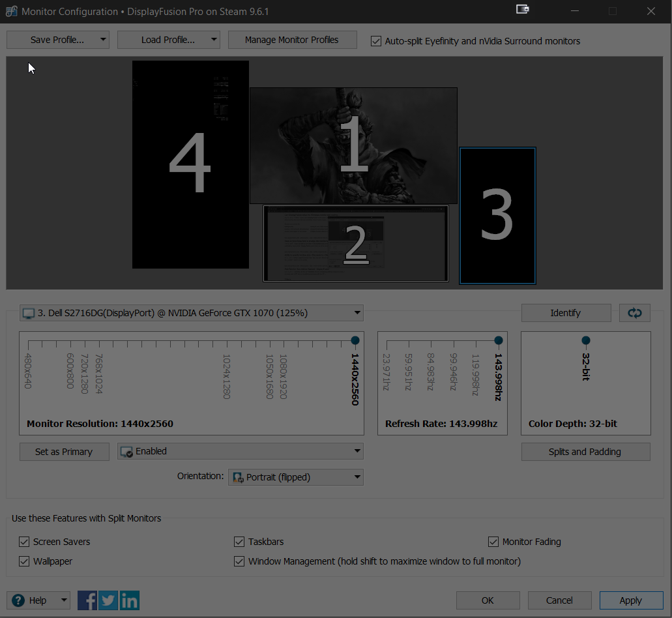
Task: Click the Facebook icon
Action: pos(87,600)
